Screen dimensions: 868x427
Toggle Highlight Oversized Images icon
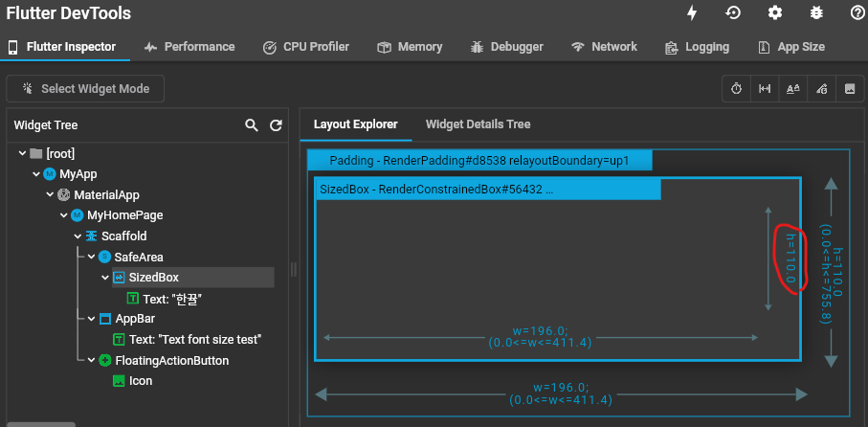coord(850,89)
